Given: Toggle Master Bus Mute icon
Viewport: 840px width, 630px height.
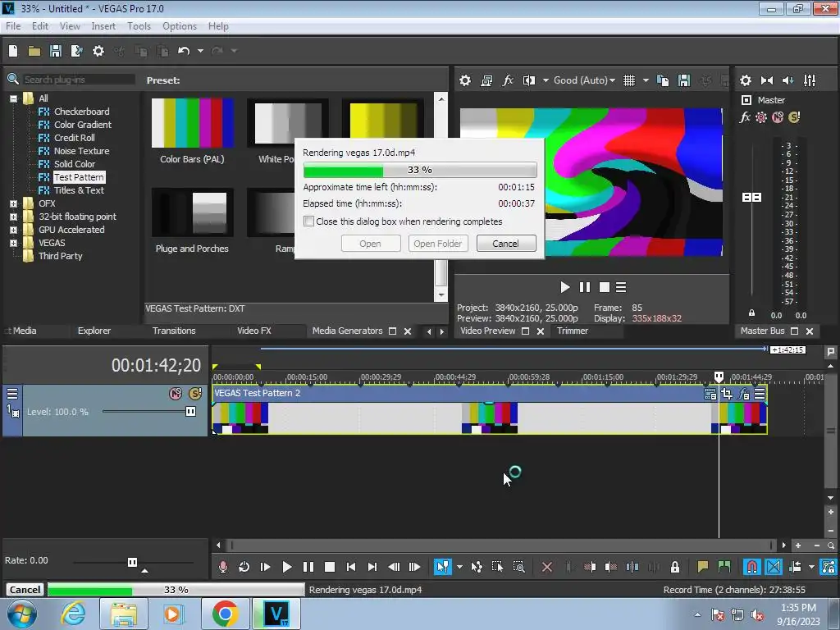Looking at the screenshot, I should (x=778, y=117).
